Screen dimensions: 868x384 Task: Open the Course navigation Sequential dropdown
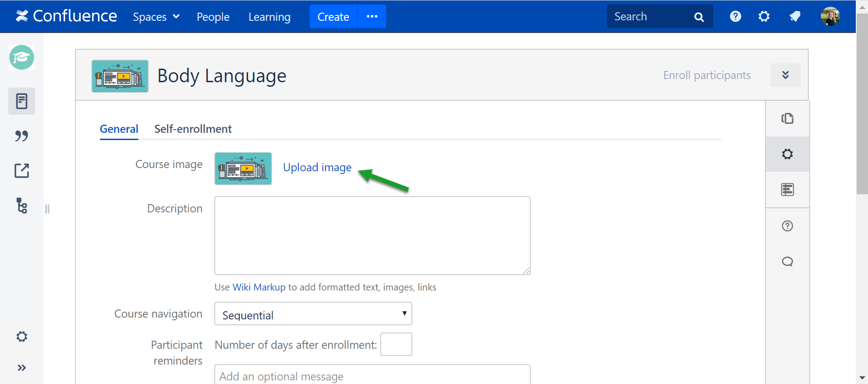(x=313, y=314)
